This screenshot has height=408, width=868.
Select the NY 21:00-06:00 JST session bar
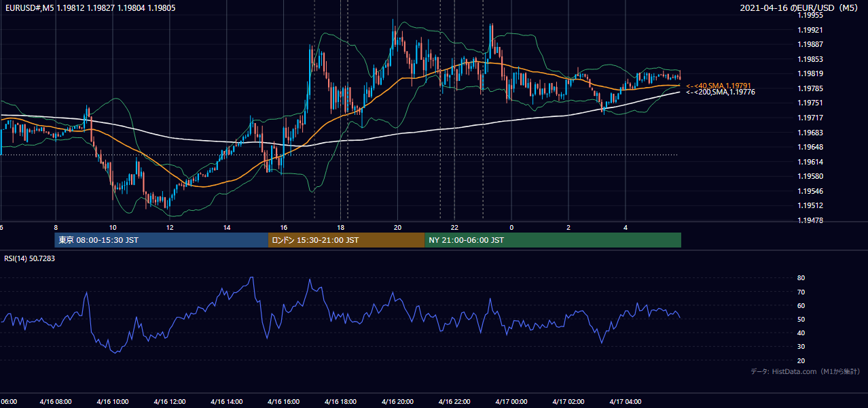[x=553, y=240]
